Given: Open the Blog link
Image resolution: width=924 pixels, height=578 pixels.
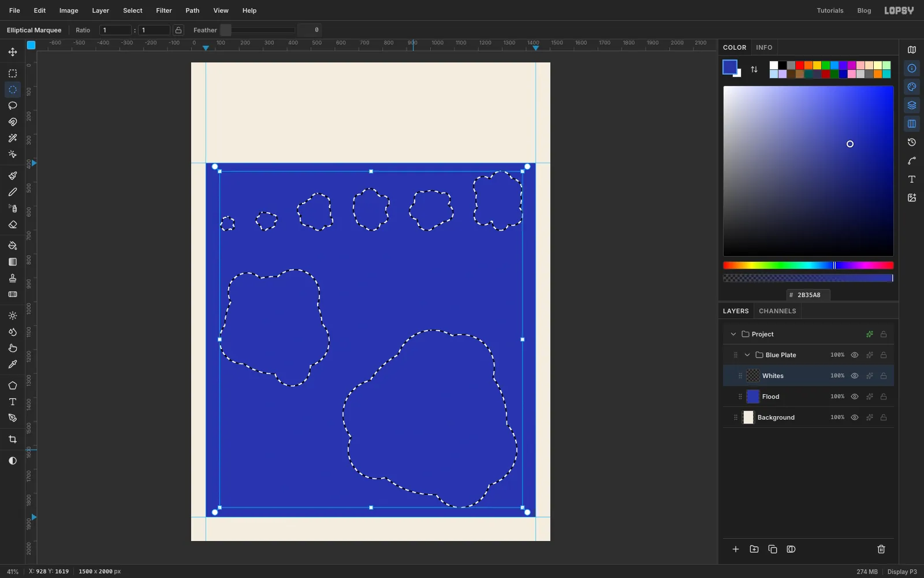Looking at the screenshot, I should pos(864,10).
